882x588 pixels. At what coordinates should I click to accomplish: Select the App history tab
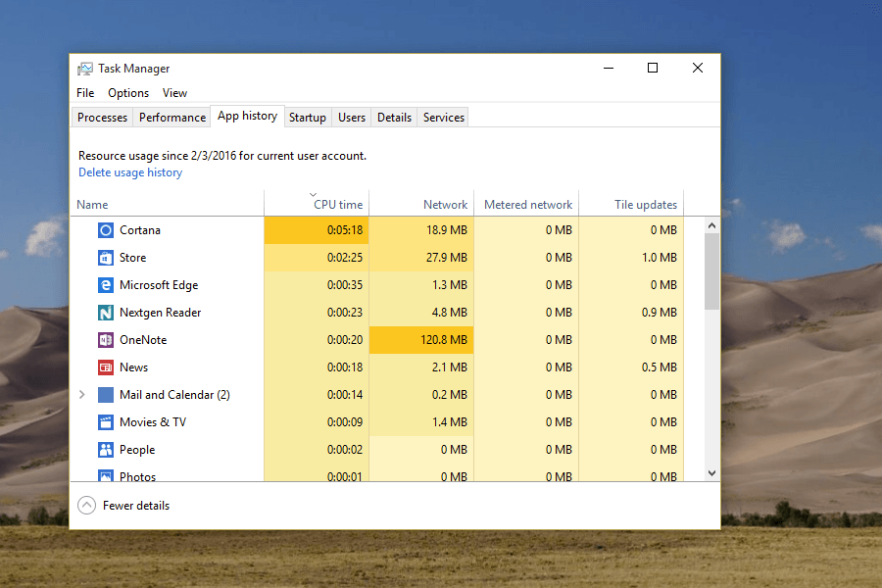point(248,116)
